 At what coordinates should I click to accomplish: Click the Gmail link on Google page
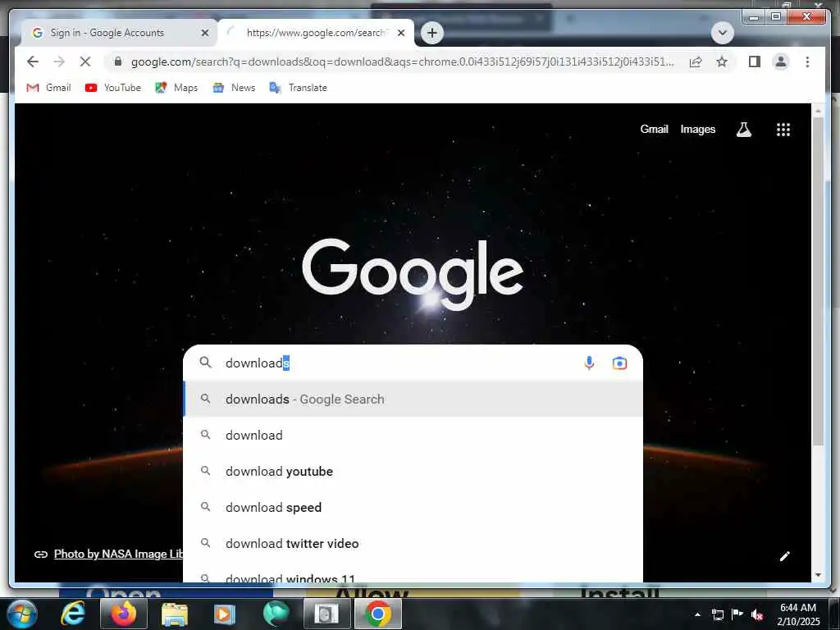[x=654, y=129]
